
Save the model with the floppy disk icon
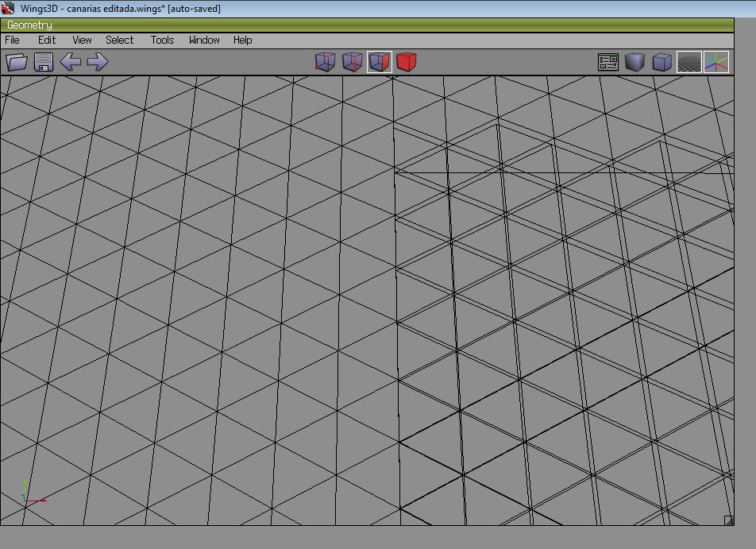tap(44, 62)
